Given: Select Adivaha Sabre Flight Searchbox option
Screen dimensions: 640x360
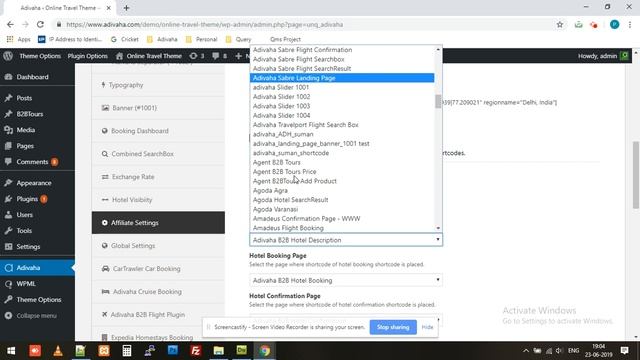Looking at the screenshot, I should click(342, 59).
